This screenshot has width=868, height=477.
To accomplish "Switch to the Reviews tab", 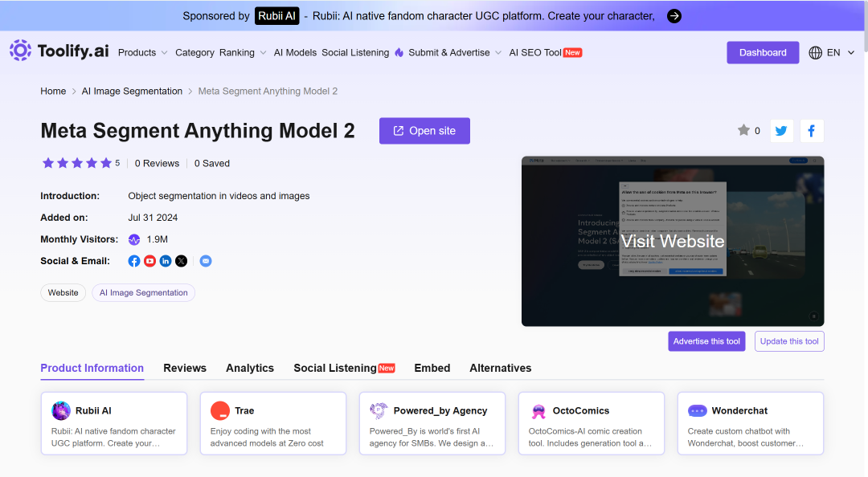I will [185, 368].
